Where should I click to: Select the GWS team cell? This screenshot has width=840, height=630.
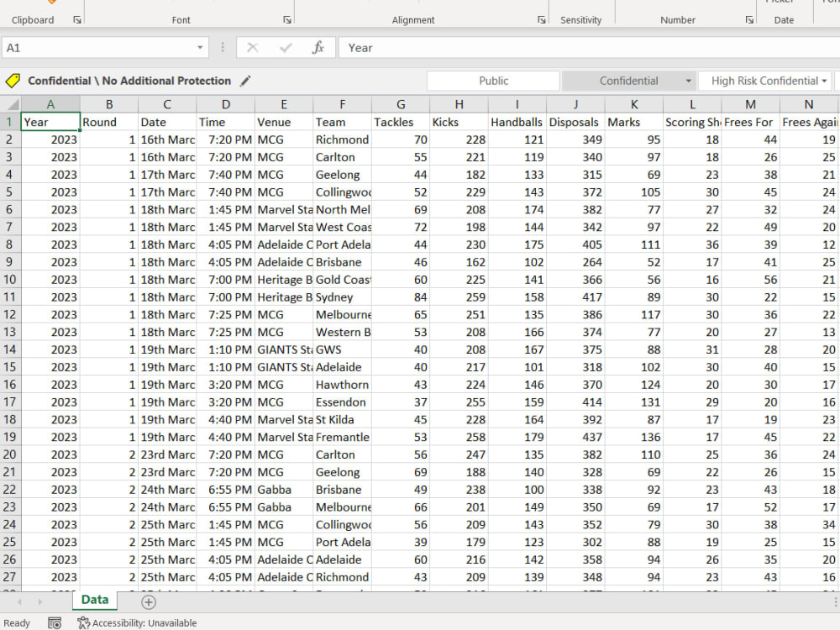coord(343,349)
